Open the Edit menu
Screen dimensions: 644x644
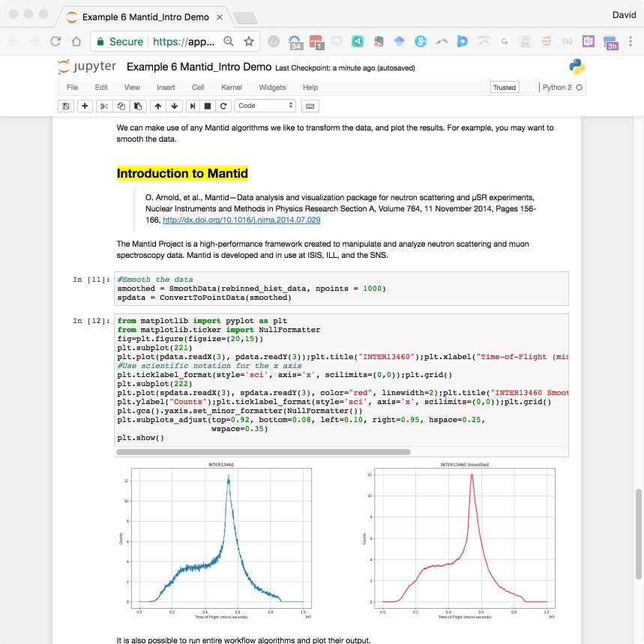(101, 88)
